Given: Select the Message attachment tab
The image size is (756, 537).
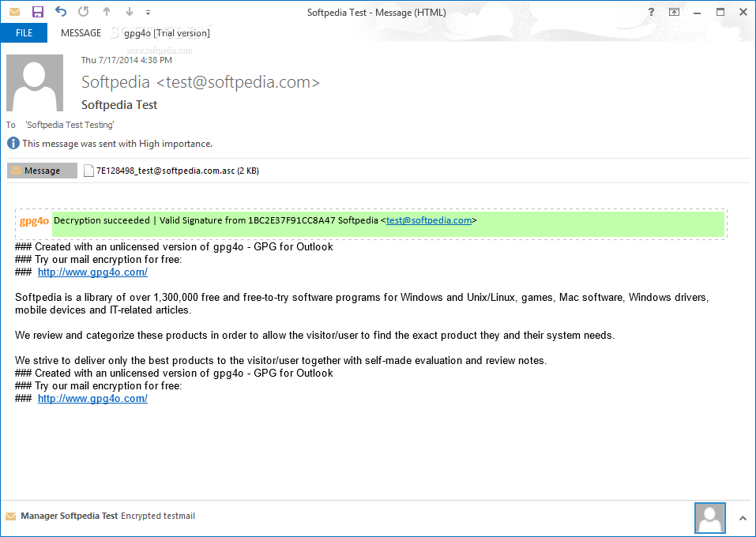Looking at the screenshot, I should pyautogui.click(x=42, y=171).
